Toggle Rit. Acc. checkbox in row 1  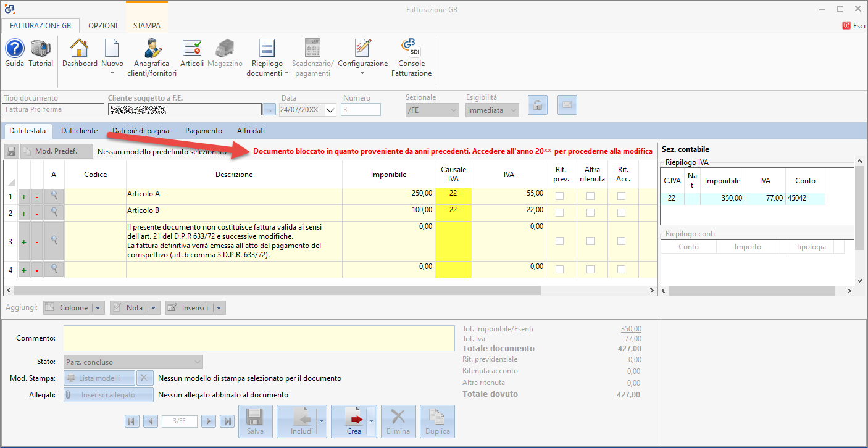coord(621,196)
